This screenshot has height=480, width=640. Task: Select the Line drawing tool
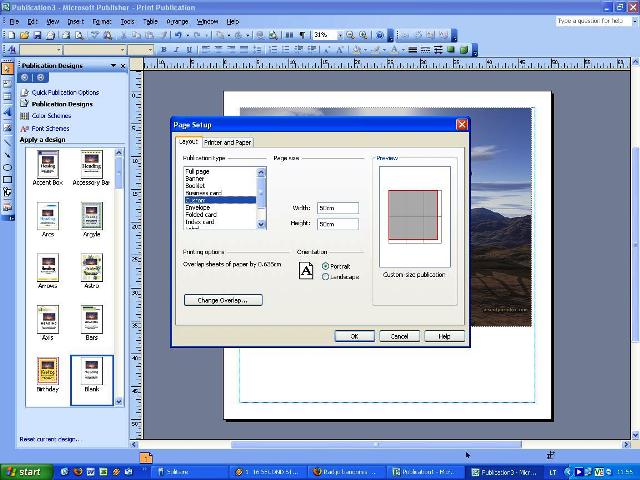tap(8, 141)
